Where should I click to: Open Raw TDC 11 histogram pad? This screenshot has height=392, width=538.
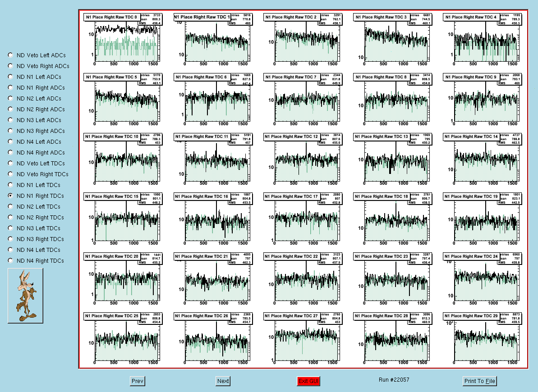pyautogui.click(x=212, y=159)
